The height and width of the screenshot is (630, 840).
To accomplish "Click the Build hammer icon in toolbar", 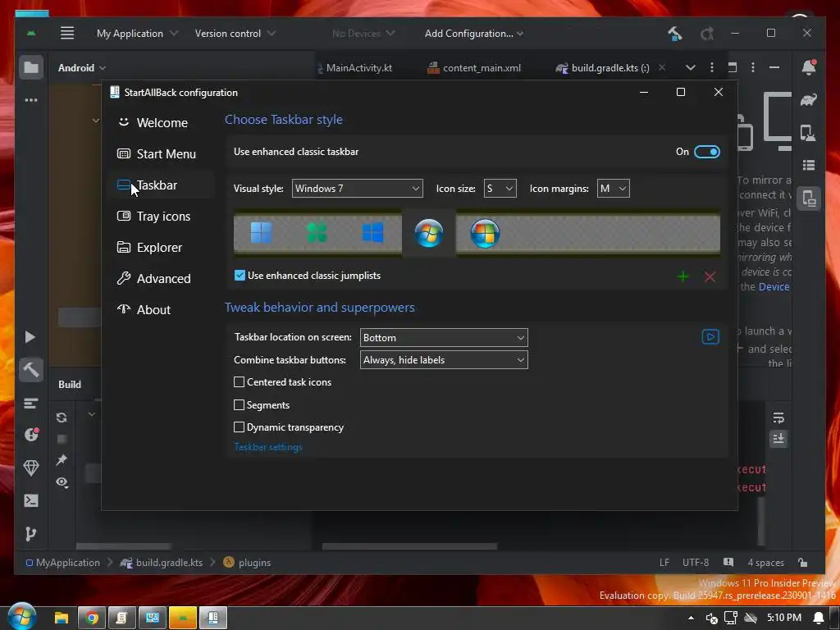I will click(674, 34).
